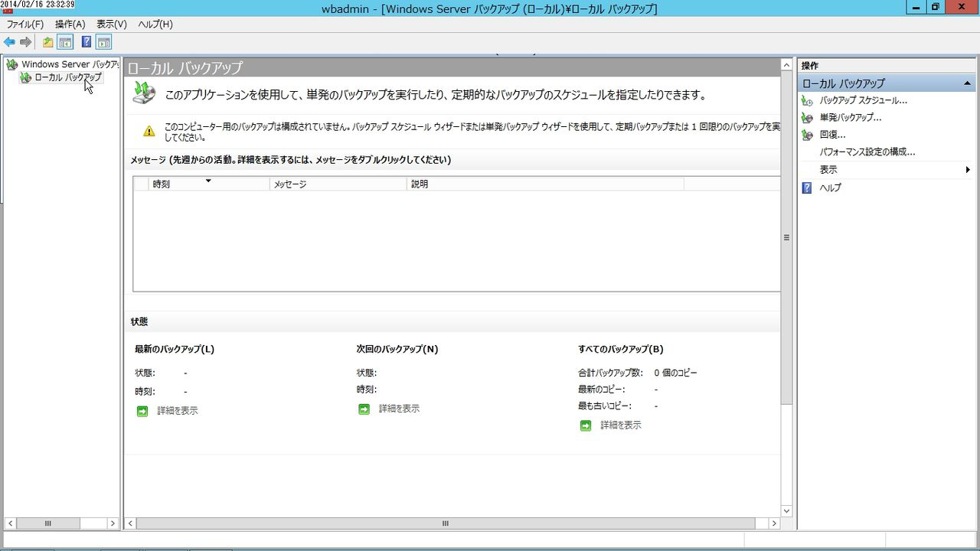Click the Up One Level folder icon

coord(47,42)
